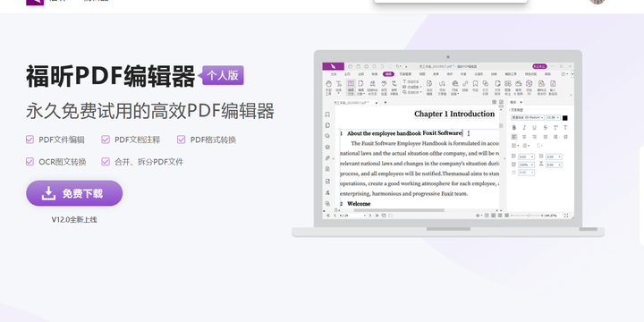Image resolution: width=644 pixels, height=322 pixels.
Task: Go to next page in the preview status bar
Action: click(370, 216)
